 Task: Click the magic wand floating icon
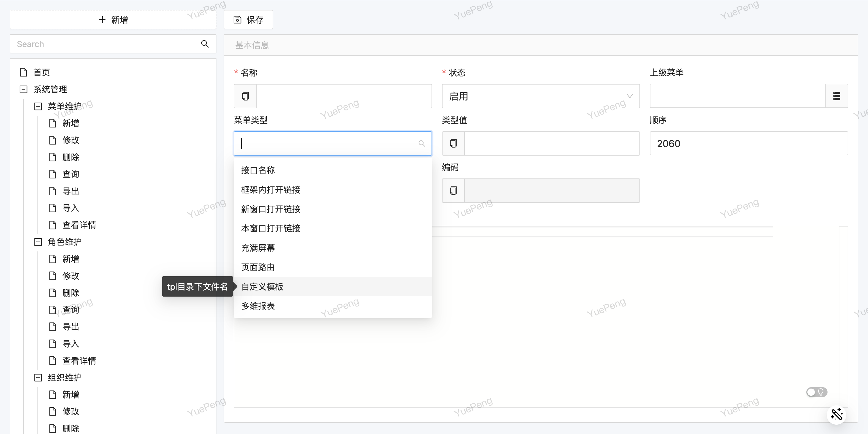point(836,414)
